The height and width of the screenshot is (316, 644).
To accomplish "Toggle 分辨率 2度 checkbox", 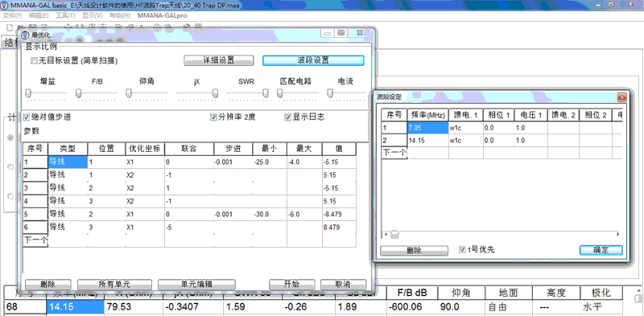I will click(x=213, y=117).
